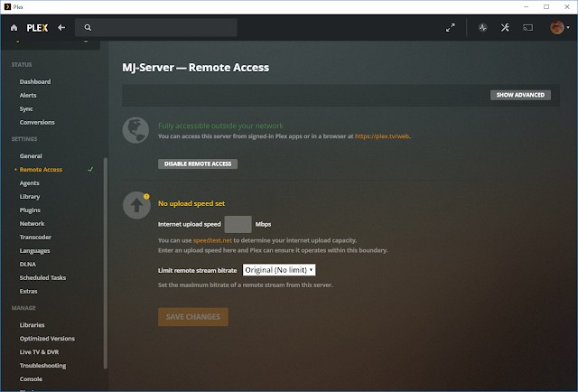
Task: Open the Dashboard status page
Action: pos(35,82)
